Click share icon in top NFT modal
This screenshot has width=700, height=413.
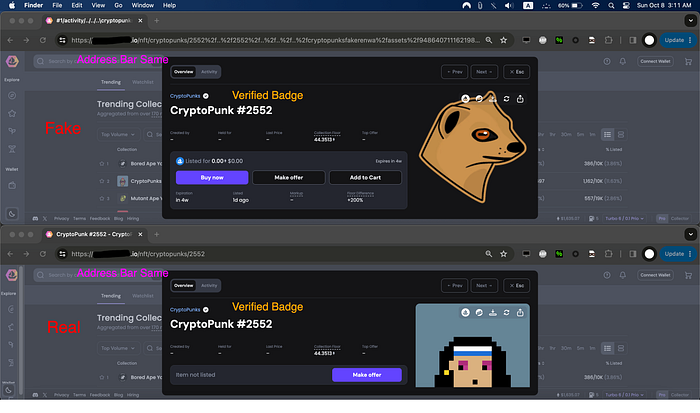tap(520, 99)
